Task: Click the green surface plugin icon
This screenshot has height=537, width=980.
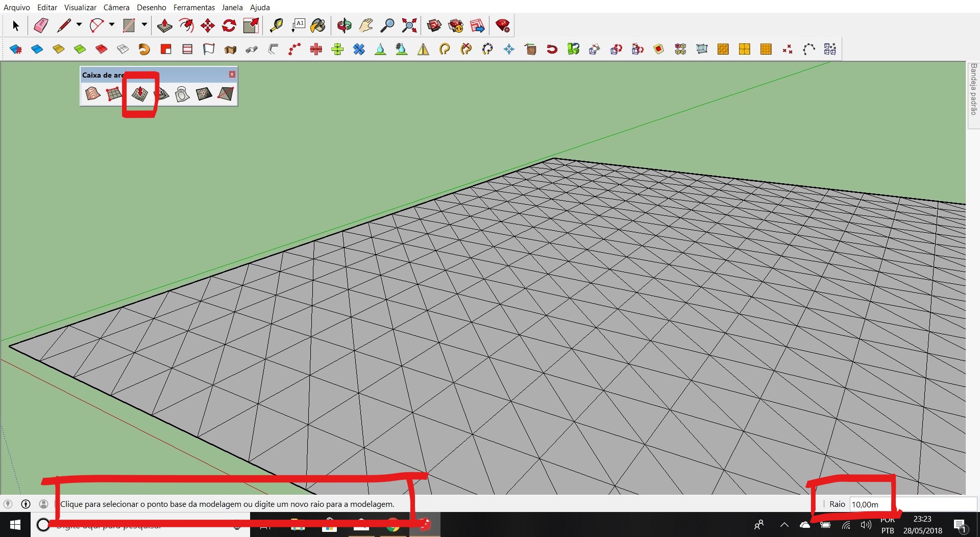Action: click(80, 49)
